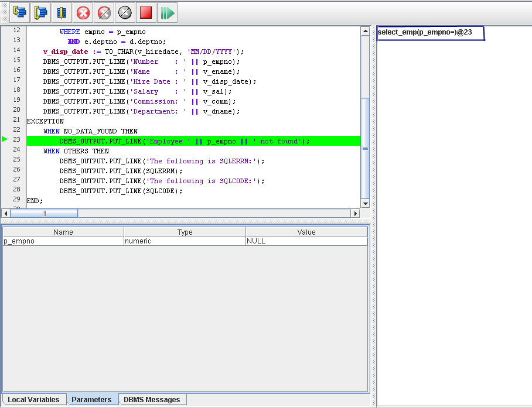Click the gray crossed-out breakpoint icon

[x=125, y=12]
